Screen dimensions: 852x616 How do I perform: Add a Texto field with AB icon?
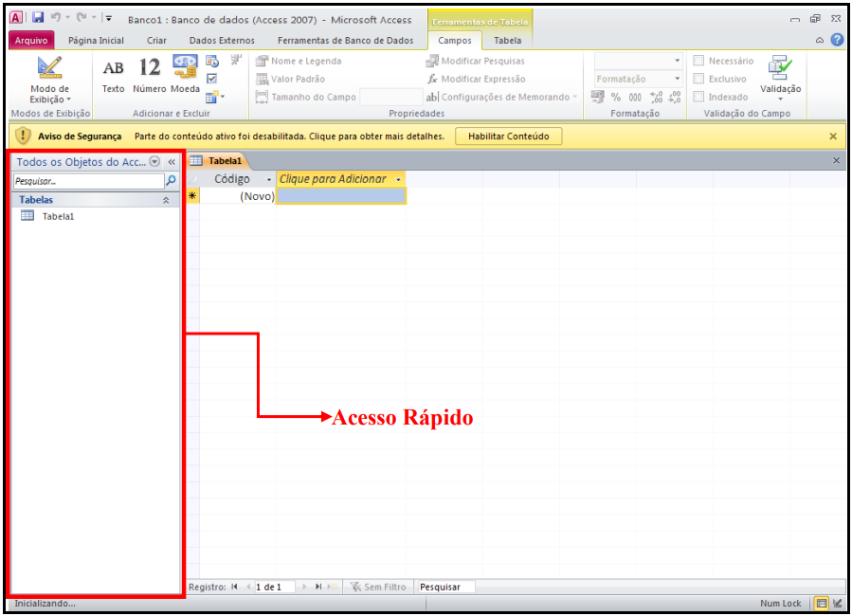pos(113,76)
